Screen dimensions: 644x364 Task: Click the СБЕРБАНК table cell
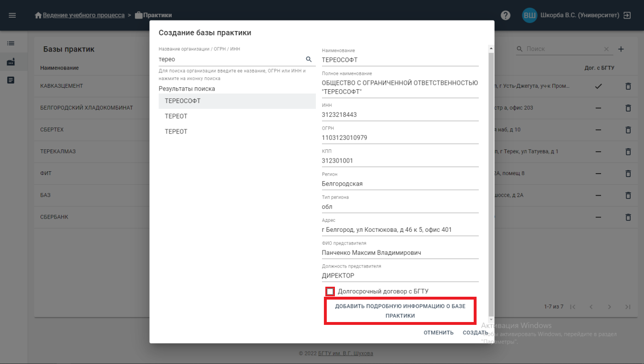coord(54,217)
